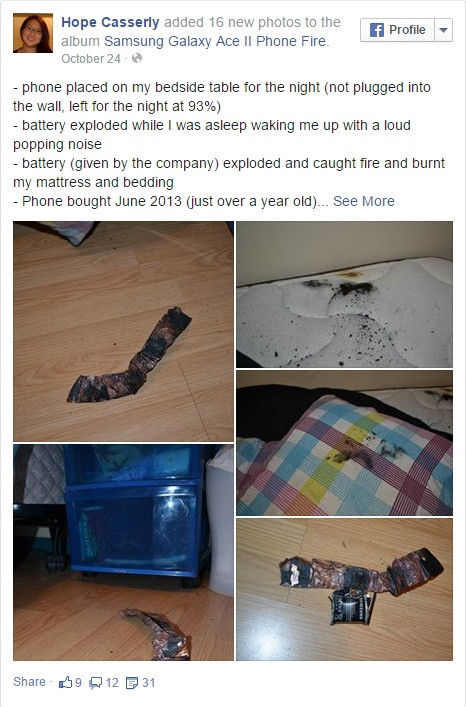Open the blue storage drawers photo
466x707 pixels.
pyautogui.click(x=123, y=552)
